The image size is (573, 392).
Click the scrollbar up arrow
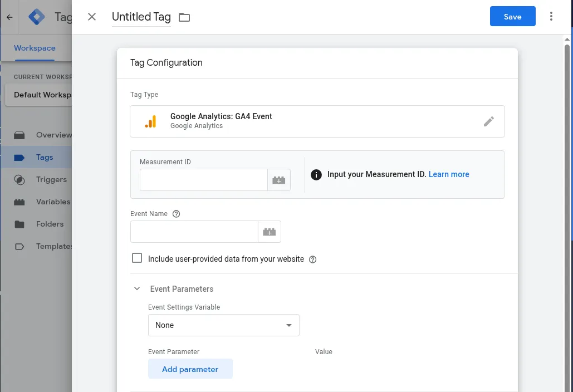click(567, 40)
